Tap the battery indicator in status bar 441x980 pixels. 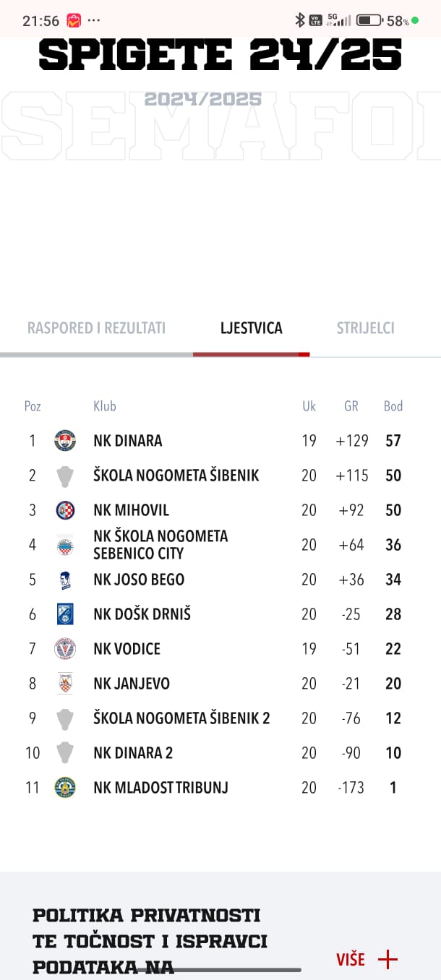point(369,20)
